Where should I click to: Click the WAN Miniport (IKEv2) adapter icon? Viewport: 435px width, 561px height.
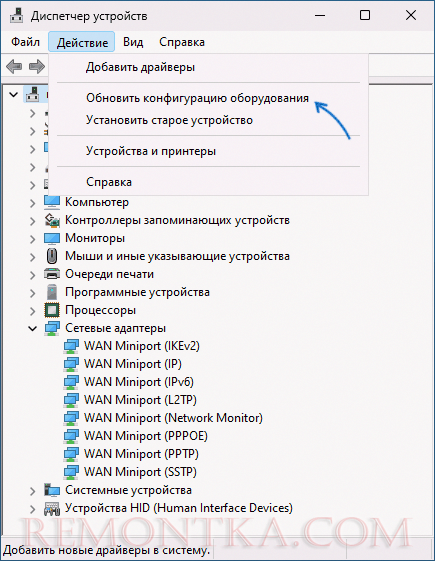(x=71, y=346)
